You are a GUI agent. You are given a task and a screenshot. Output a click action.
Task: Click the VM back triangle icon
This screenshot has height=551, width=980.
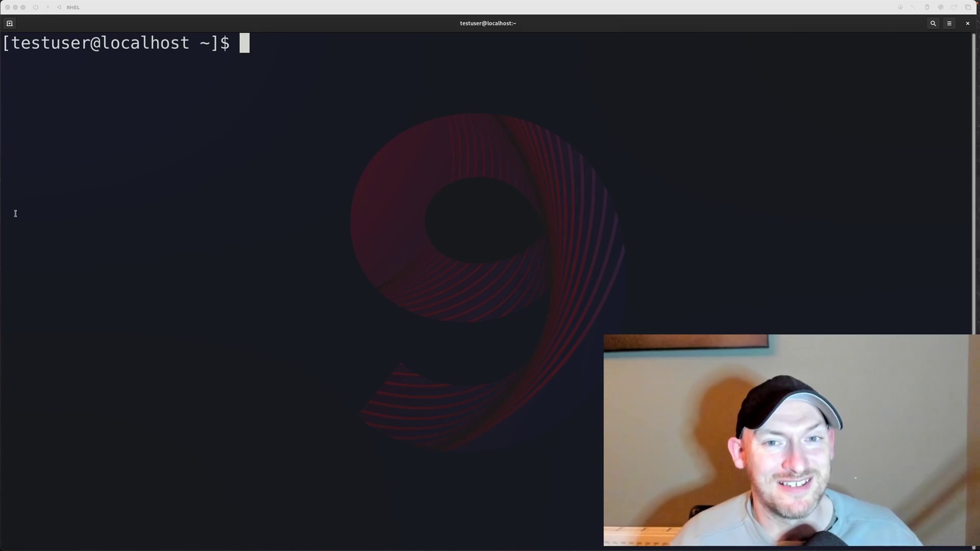pyautogui.click(x=59, y=7)
